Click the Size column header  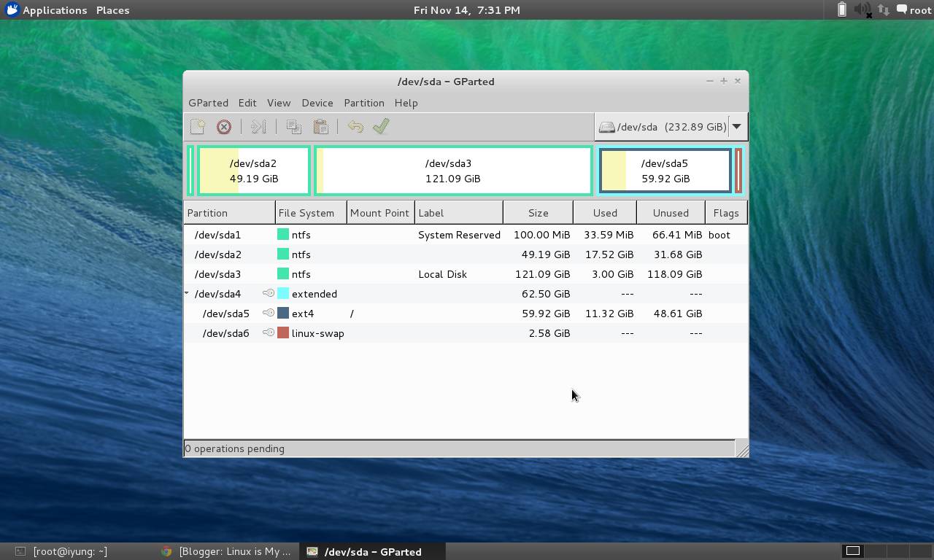pyautogui.click(x=538, y=213)
